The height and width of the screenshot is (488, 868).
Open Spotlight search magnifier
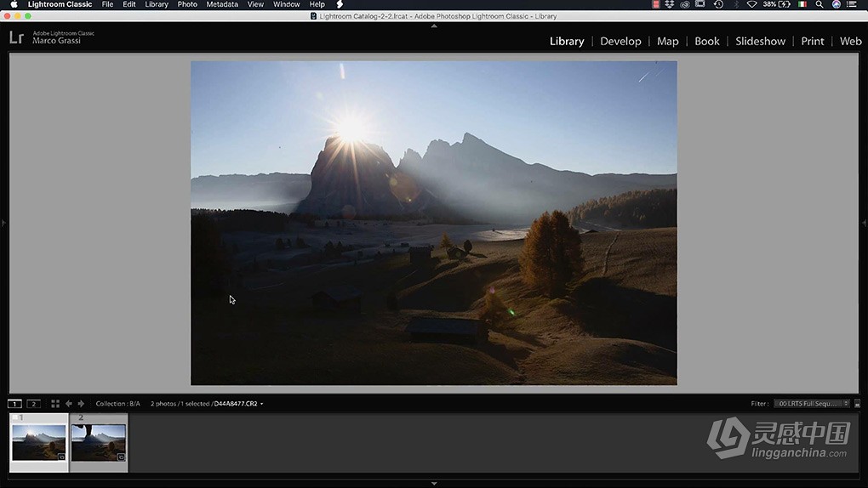pos(819,4)
